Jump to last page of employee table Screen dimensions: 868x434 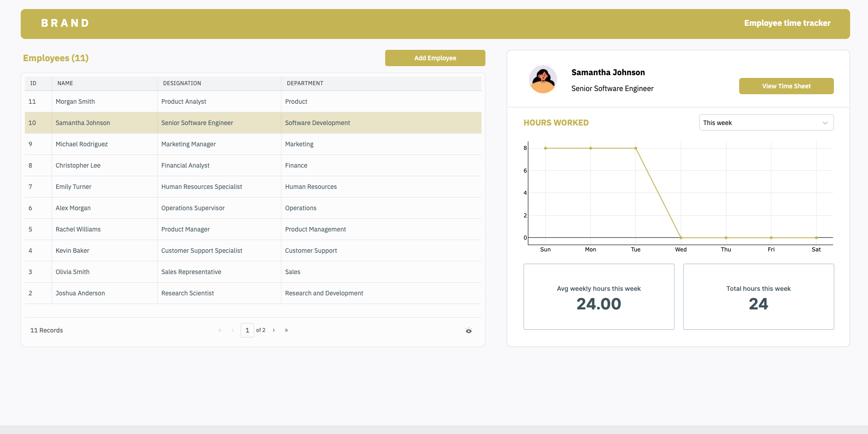coord(286,330)
